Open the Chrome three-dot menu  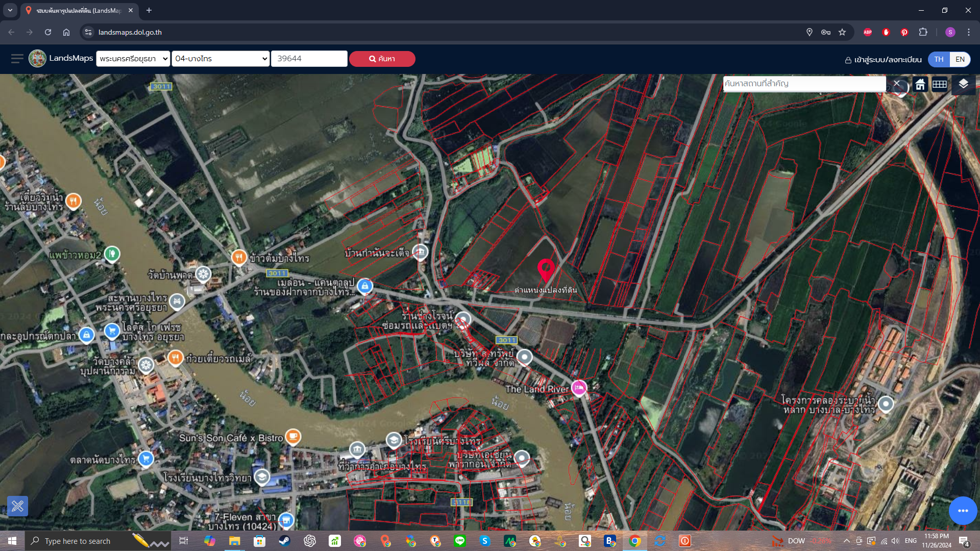click(968, 32)
